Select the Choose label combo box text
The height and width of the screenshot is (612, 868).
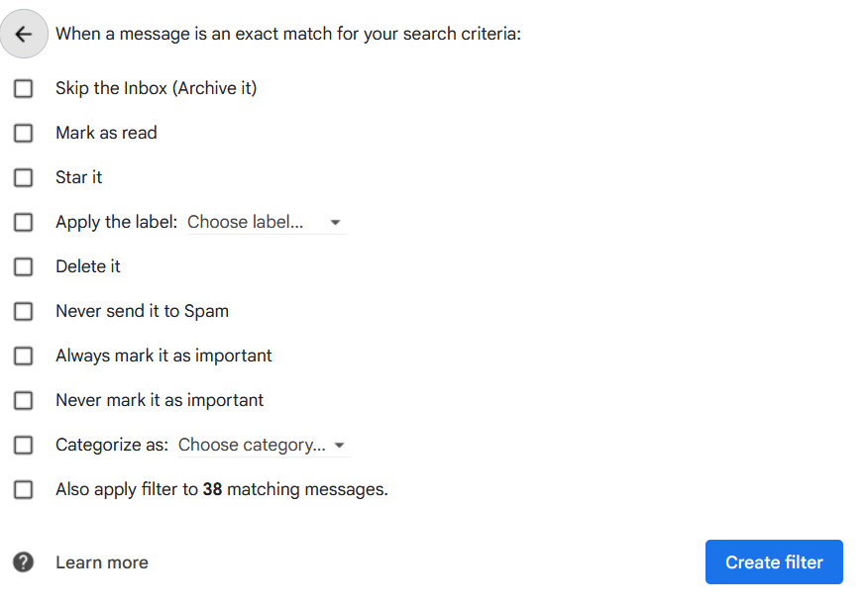pos(245,222)
